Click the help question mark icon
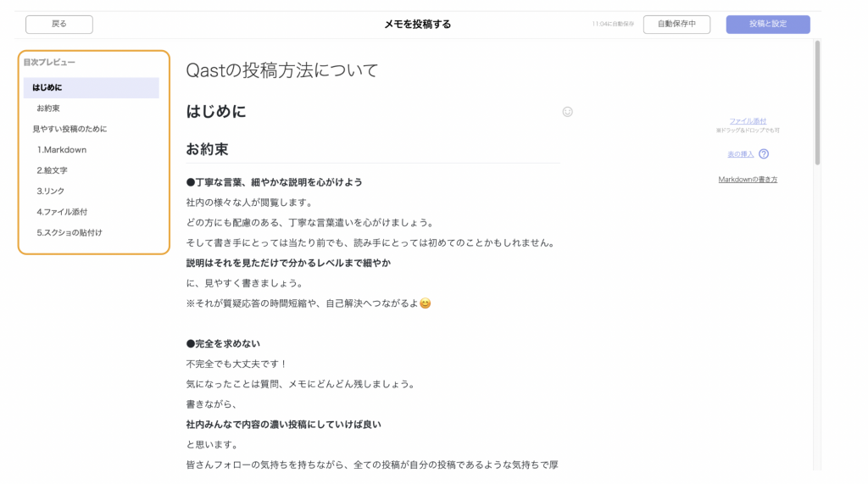 click(764, 154)
